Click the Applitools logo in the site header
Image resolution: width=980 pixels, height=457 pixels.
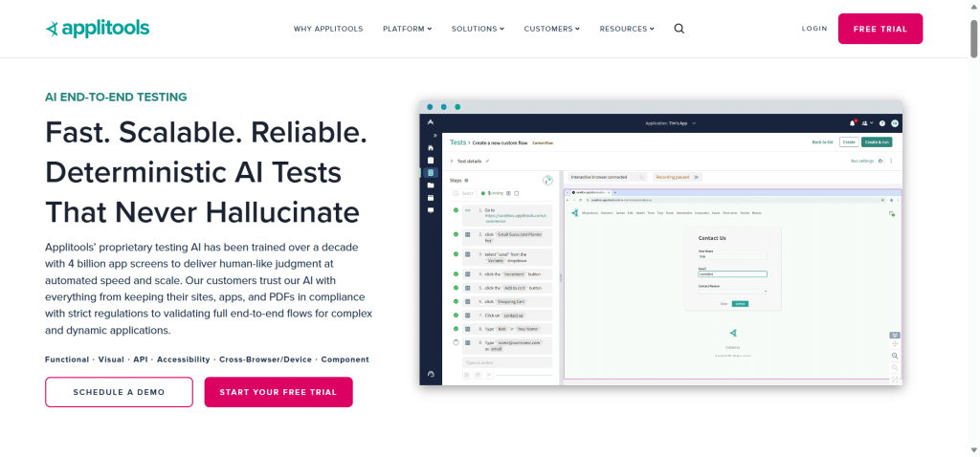click(98, 28)
